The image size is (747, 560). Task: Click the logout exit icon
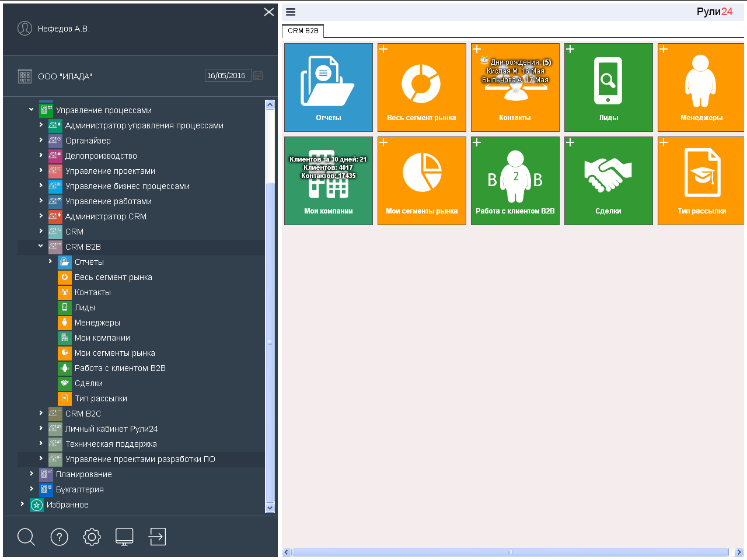pyautogui.click(x=157, y=537)
